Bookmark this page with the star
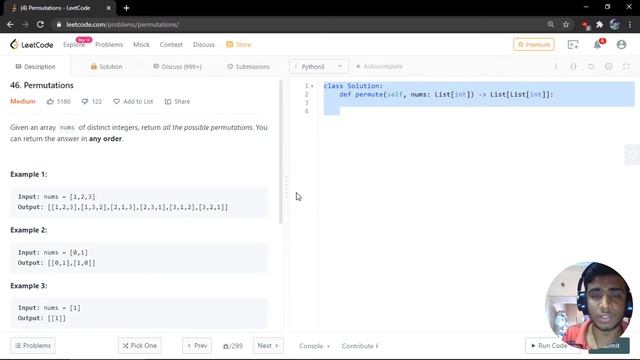Viewport: 640px width, 360px height. click(x=566, y=24)
